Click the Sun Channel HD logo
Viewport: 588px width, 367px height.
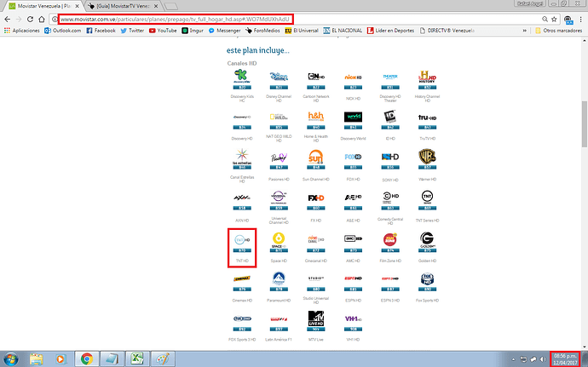coord(316,157)
